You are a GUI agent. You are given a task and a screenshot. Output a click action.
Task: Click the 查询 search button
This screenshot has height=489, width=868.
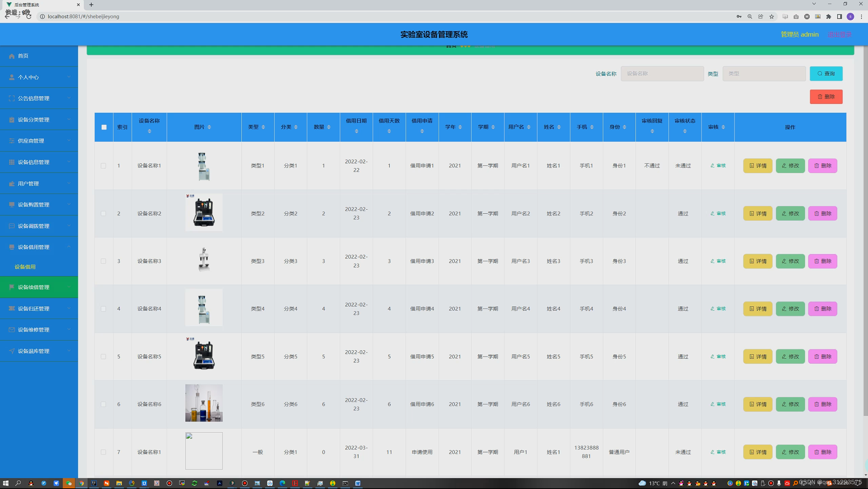(826, 73)
